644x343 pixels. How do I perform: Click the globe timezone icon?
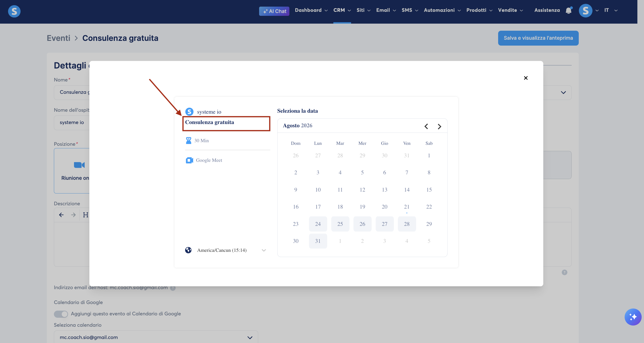click(188, 250)
